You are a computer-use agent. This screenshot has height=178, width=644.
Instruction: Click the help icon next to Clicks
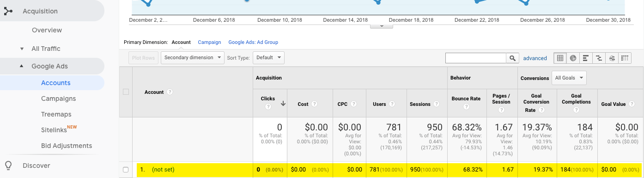tap(267, 107)
